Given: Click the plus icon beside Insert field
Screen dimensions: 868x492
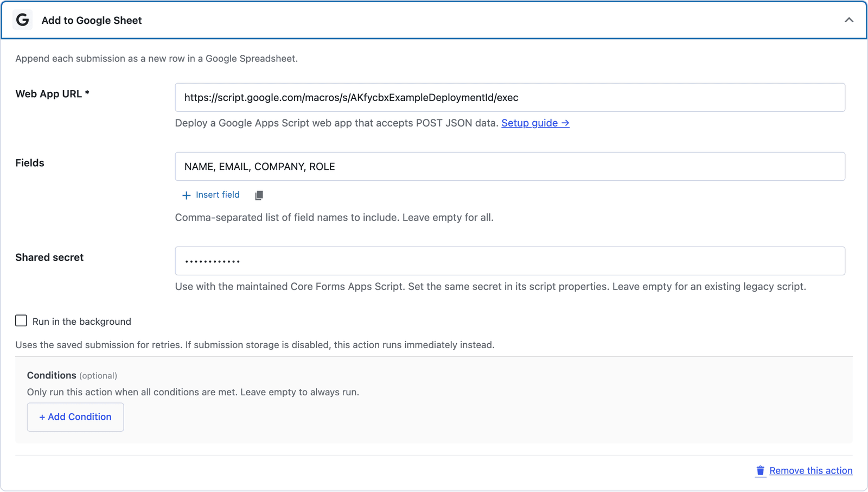Looking at the screenshot, I should (x=186, y=195).
